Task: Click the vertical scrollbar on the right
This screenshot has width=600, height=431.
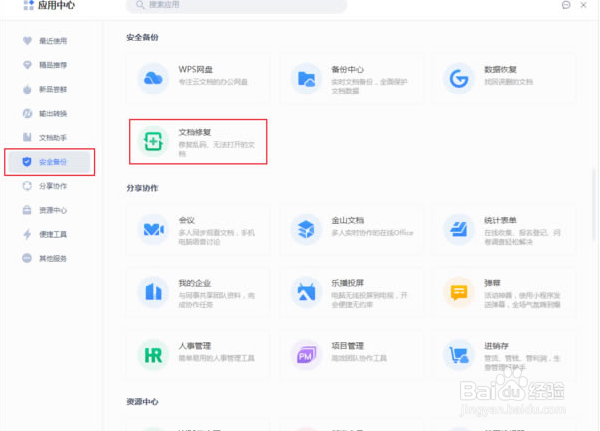Action: coord(593,204)
